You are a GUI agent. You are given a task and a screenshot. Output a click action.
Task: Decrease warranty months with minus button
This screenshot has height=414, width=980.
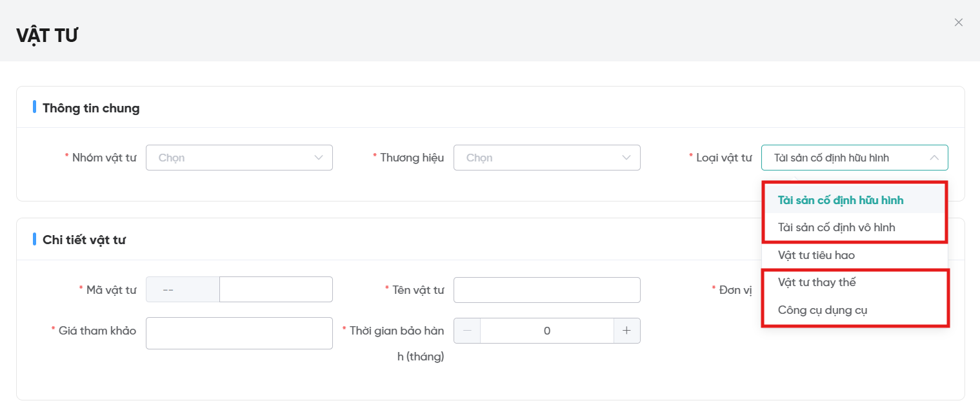(x=467, y=331)
